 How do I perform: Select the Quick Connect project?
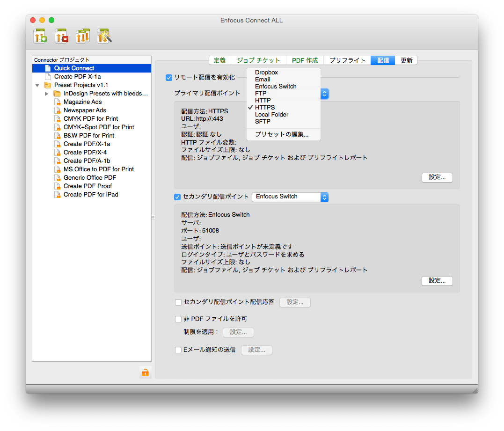[92, 68]
